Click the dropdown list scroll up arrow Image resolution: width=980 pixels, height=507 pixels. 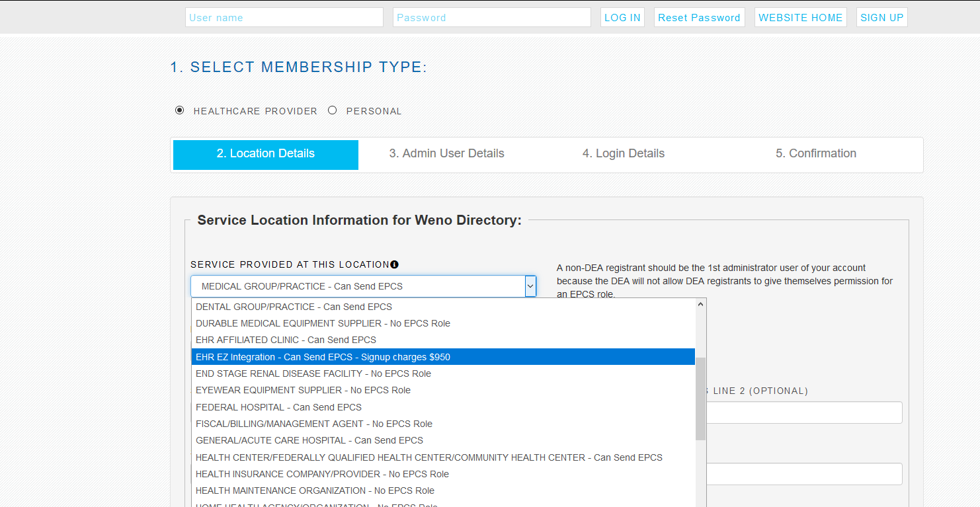pyautogui.click(x=701, y=305)
